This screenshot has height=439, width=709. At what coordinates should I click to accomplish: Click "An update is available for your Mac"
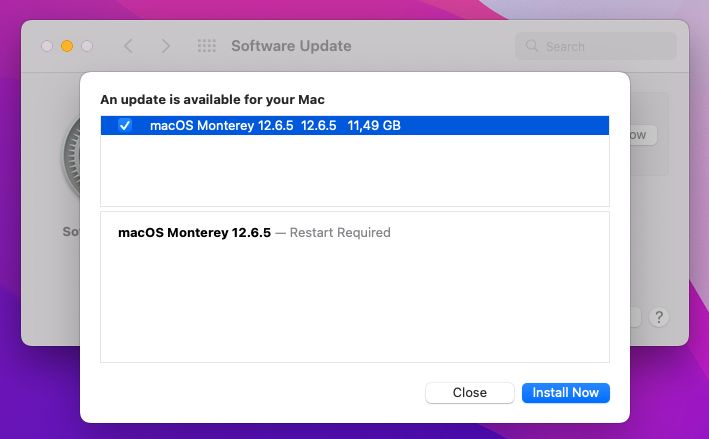point(213,99)
